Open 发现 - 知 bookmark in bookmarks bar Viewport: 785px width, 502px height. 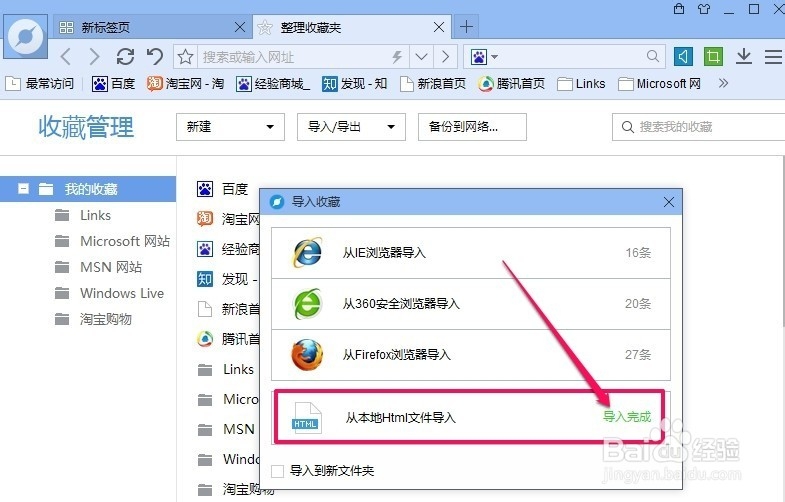click(355, 84)
